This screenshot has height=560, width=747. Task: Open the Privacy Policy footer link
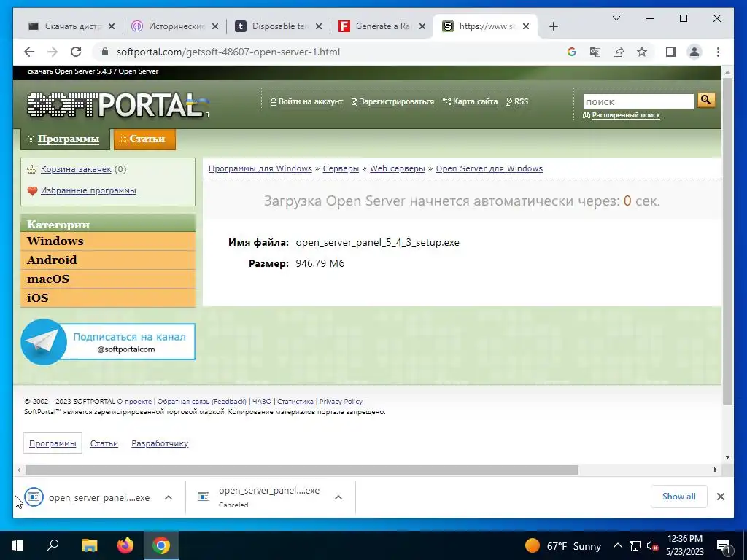coord(341,402)
